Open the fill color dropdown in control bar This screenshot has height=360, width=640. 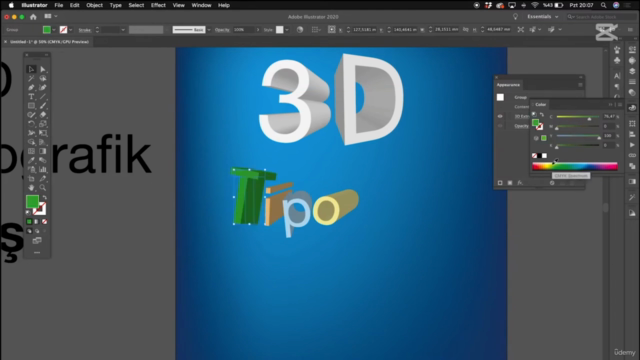point(54,30)
